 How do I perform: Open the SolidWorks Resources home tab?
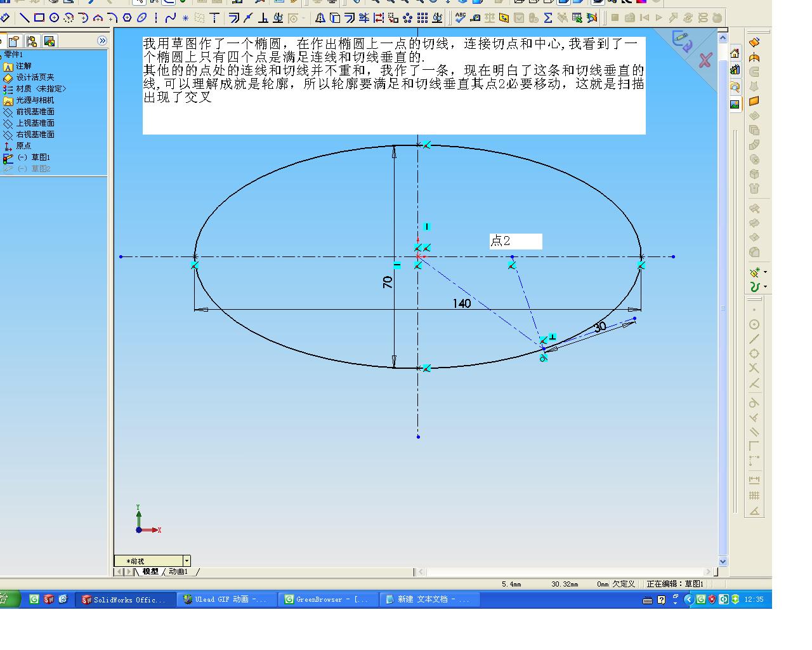point(735,53)
